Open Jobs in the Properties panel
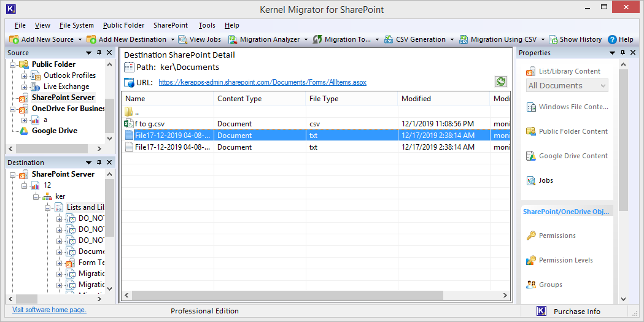 click(x=540, y=180)
